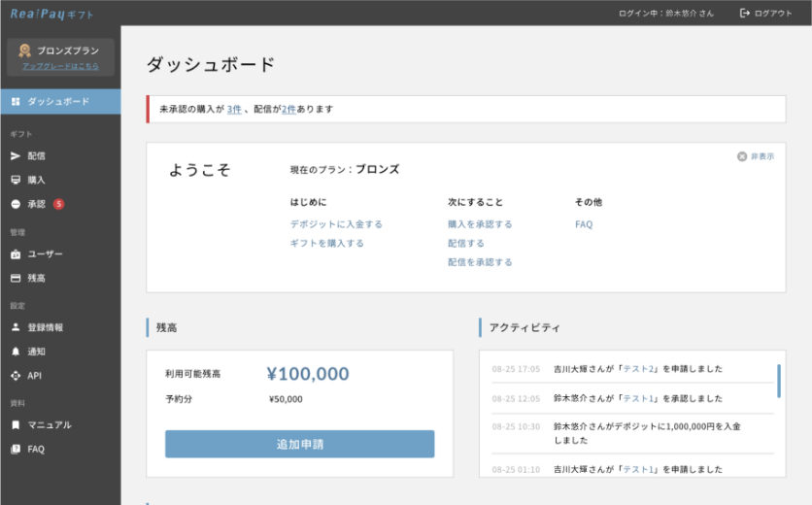Click 配信を承認する link
This screenshot has height=505, width=812.
pos(480,262)
